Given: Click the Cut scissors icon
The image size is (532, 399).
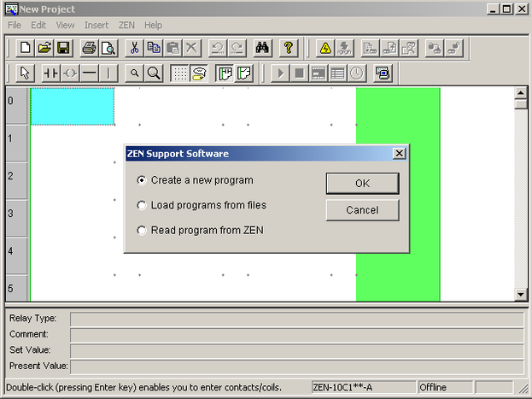Looking at the screenshot, I should click(x=135, y=48).
